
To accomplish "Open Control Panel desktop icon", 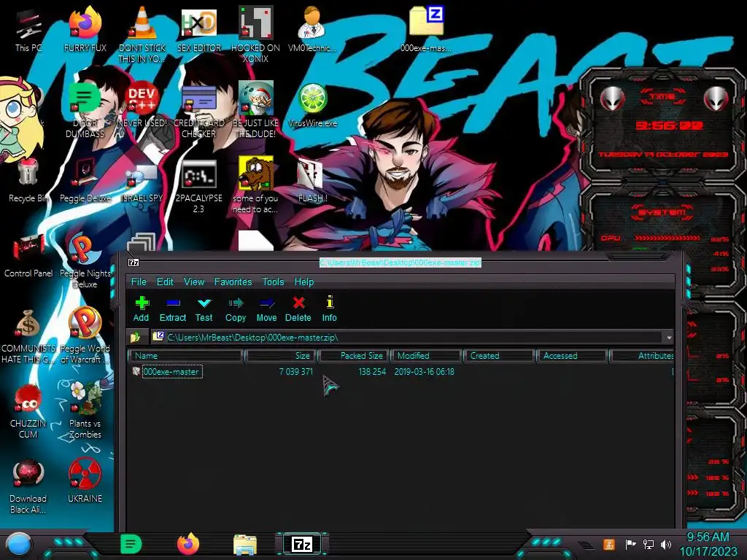I will [x=28, y=255].
